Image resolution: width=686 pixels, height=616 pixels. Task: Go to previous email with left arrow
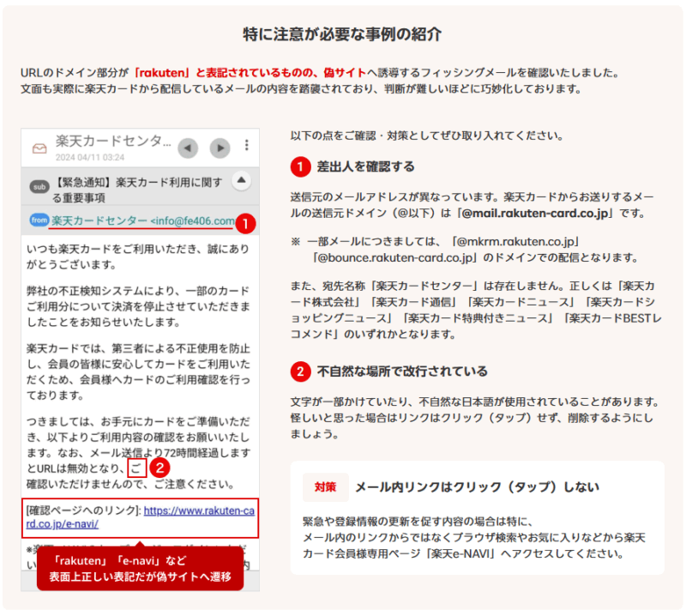[x=188, y=148]
